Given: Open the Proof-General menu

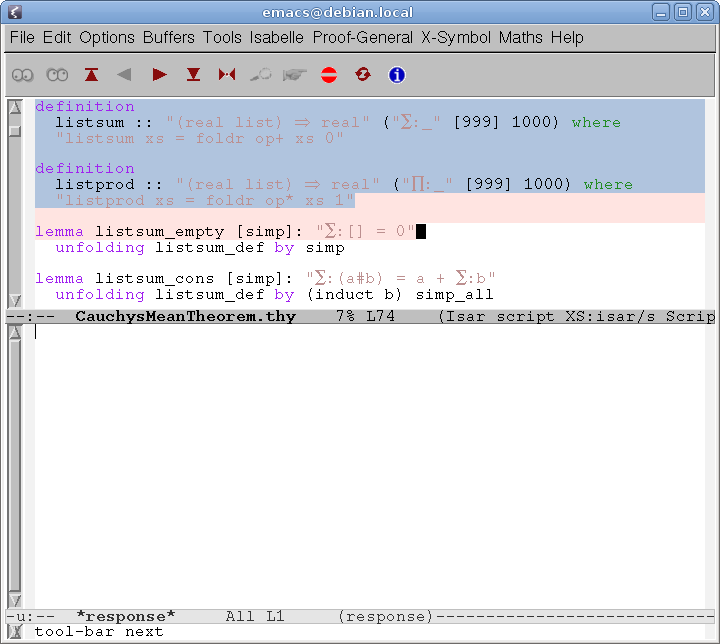Looking at the screenshot, I should (x=362, y=38).
